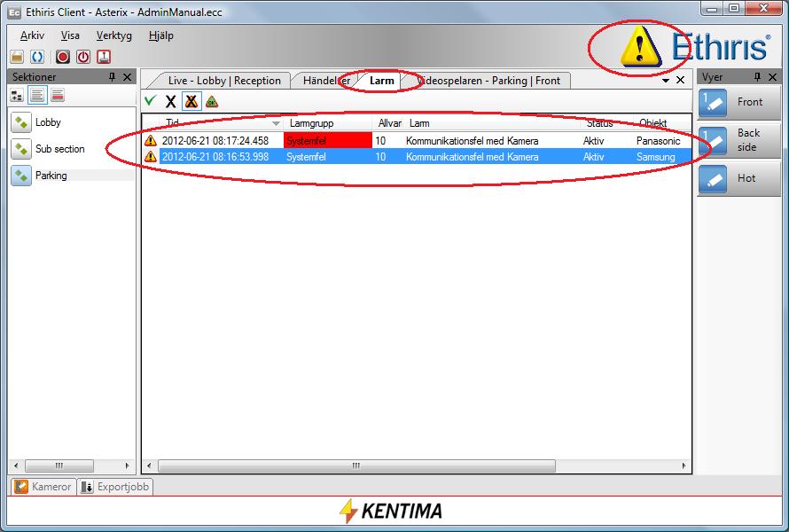Open the Exportjobb bottom tab

coord(115,487)
